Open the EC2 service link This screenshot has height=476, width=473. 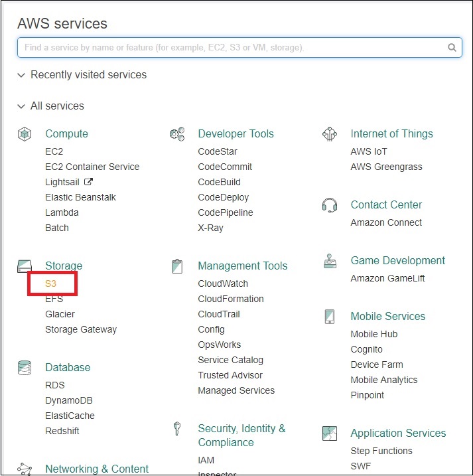coord(54,151)
